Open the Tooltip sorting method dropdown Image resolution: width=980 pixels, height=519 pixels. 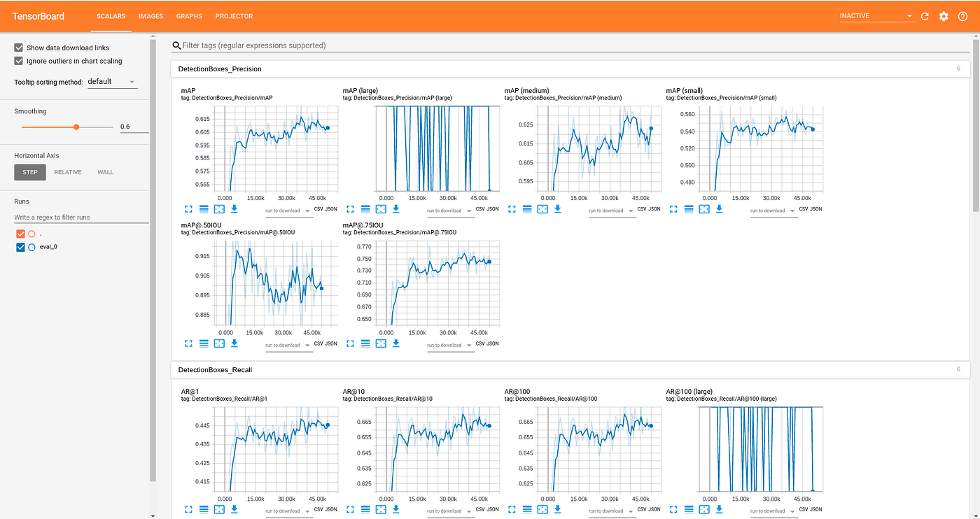pos(112,82)
